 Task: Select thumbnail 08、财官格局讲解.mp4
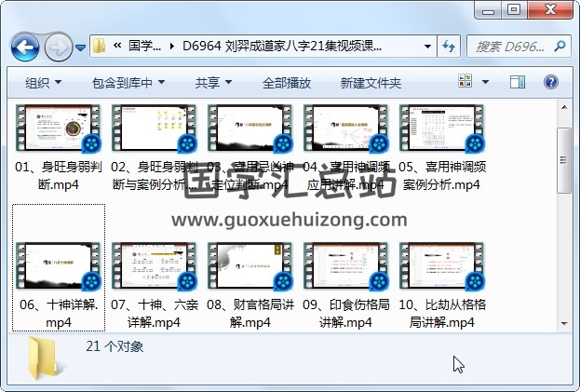pyautogui.click(x=250, y=266)
